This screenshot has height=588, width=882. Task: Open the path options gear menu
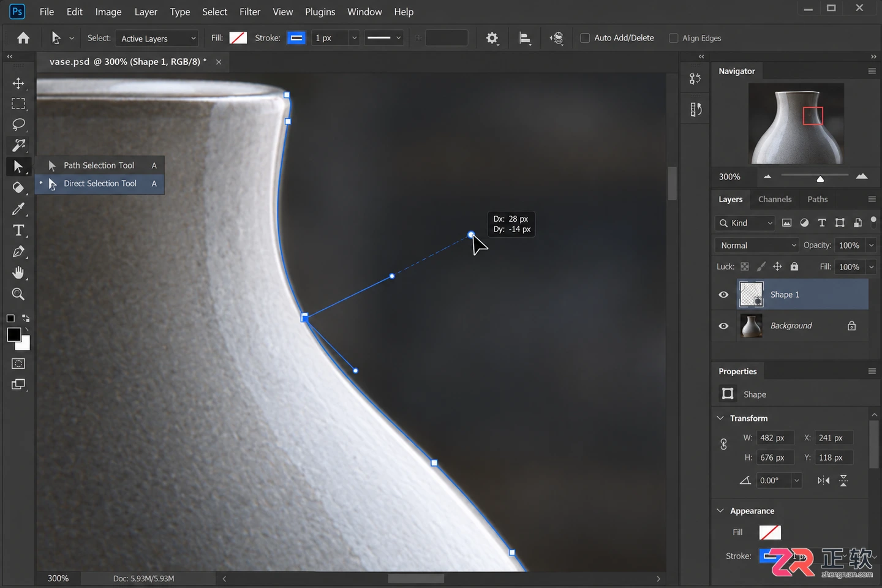point(492,38)
